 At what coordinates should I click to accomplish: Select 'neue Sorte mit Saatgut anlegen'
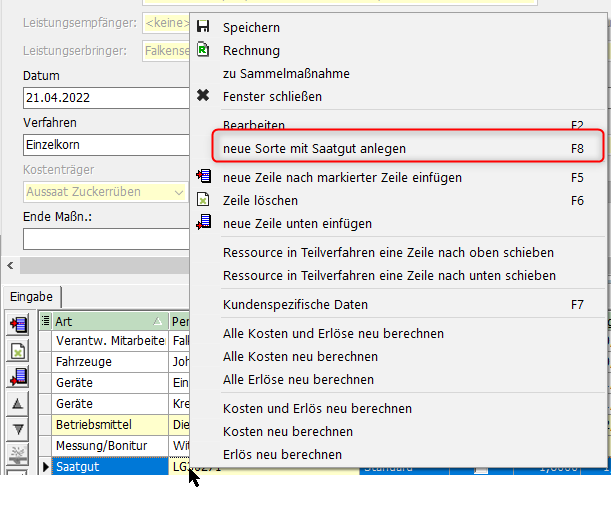[314, 148]
